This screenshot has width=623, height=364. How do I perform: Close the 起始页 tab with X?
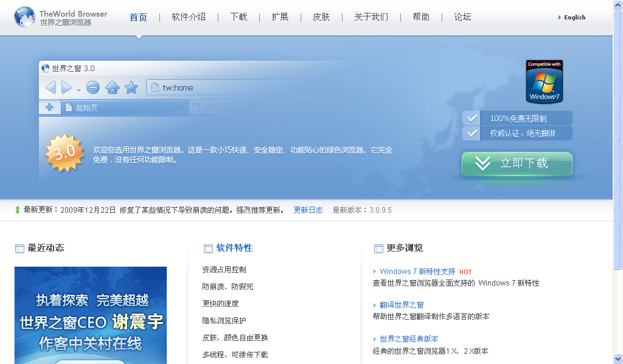[x=181, y=107]
